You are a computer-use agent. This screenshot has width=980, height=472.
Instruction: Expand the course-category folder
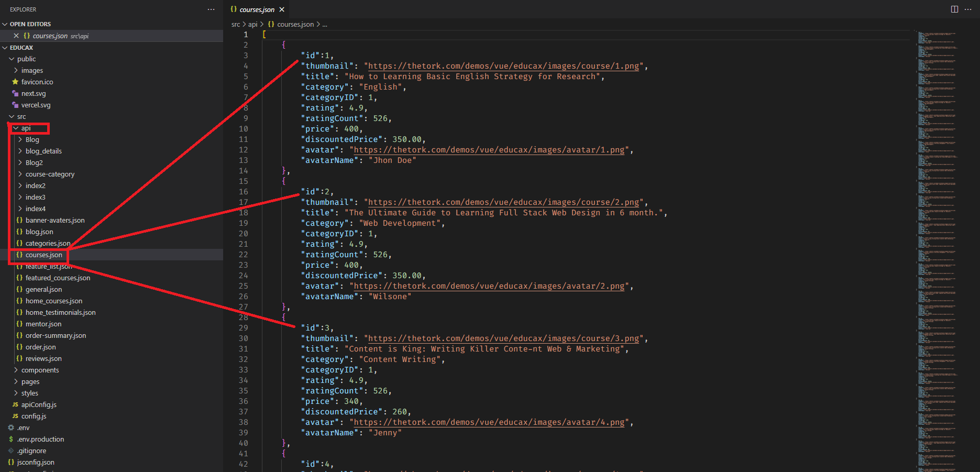50,174
